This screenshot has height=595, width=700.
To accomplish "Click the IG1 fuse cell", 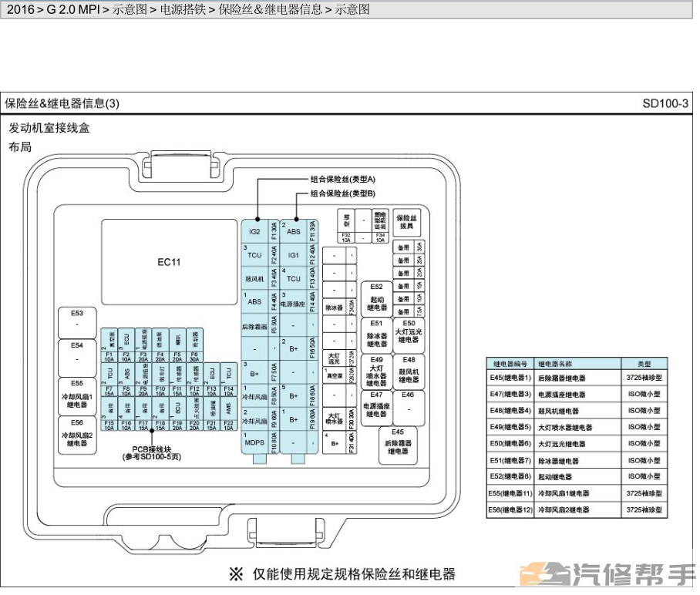I will [293, 255].
